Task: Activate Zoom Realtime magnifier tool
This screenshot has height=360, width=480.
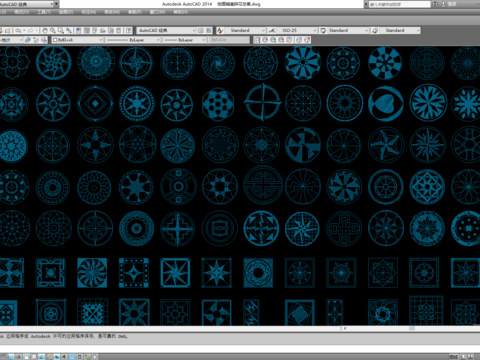Action: [53, 30]
